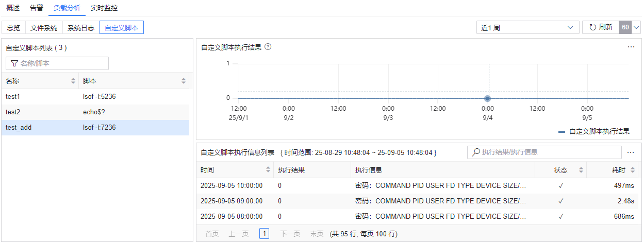Click the 刷新 button

pos(600,27)
